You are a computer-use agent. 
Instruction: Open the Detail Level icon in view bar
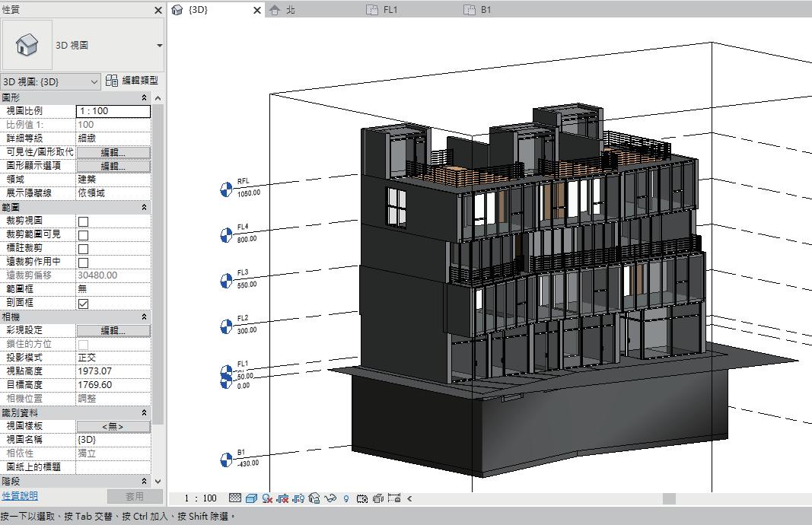[235, 498]
